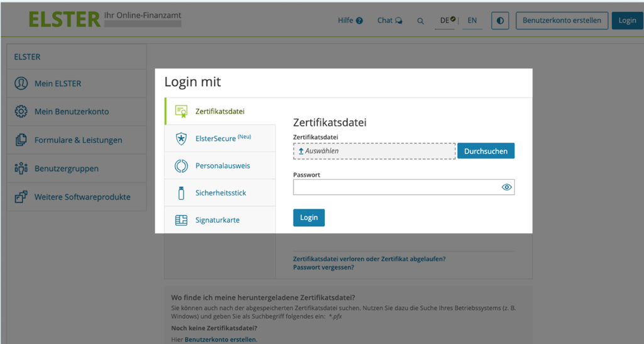
Task: Click the Auswählen certificate file drop area
Action: click(374, 151)
